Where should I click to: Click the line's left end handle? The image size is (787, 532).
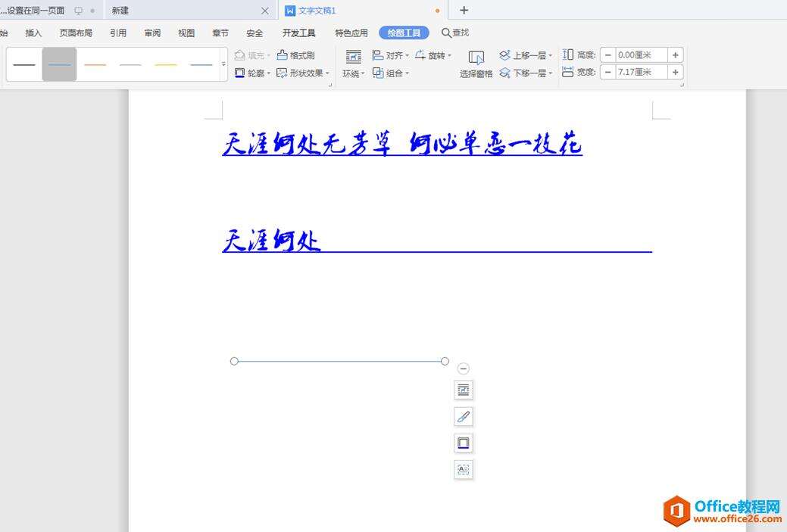coord(234,361)
